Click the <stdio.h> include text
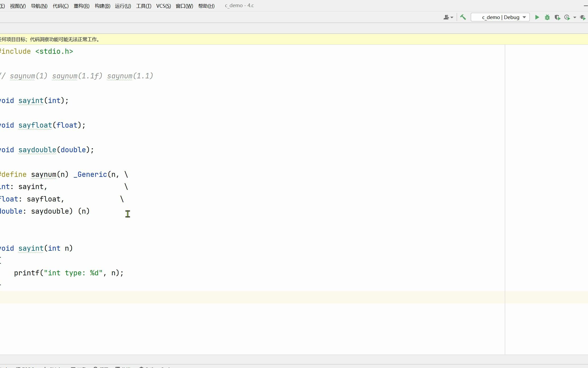The width and height of the screenshot is (588, 368). pos(54,51)
